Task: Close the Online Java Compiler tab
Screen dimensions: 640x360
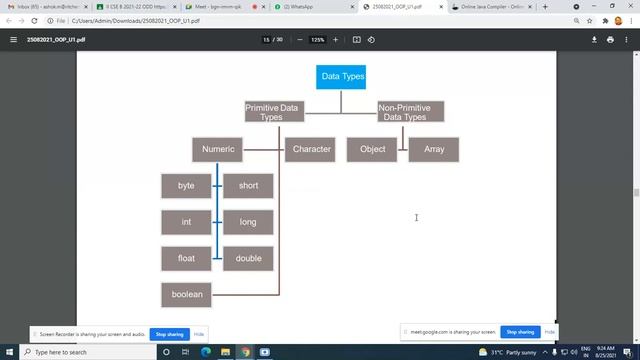Action: click(x=530, y=7)
